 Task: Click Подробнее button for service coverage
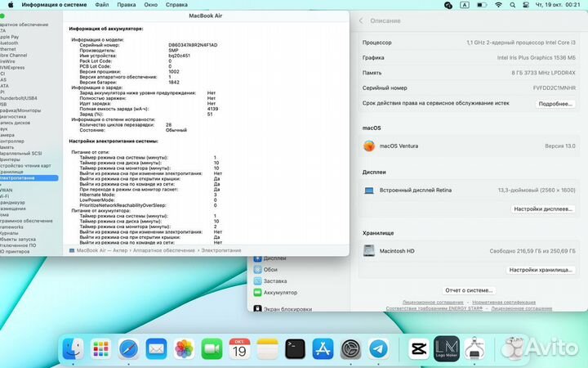coord(555,104)
